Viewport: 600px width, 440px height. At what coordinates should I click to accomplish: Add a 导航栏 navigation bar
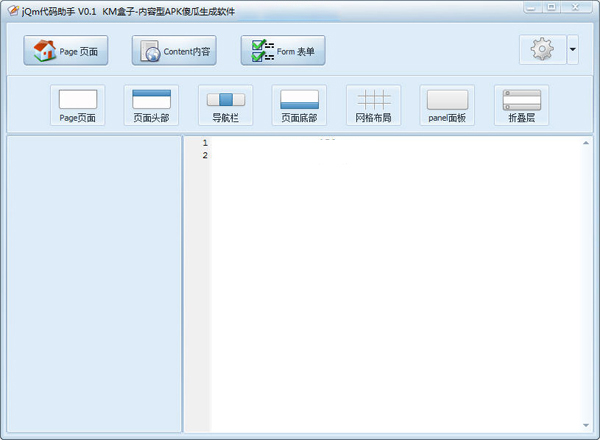point(225,106)
